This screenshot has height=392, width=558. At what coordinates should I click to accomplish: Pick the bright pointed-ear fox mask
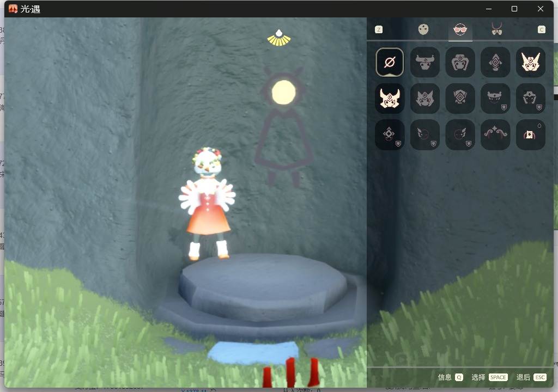tap(531, 62)
